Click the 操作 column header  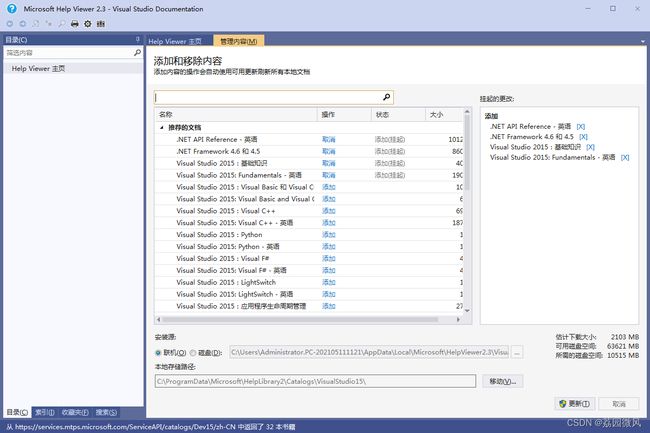(x=344, y=115)
